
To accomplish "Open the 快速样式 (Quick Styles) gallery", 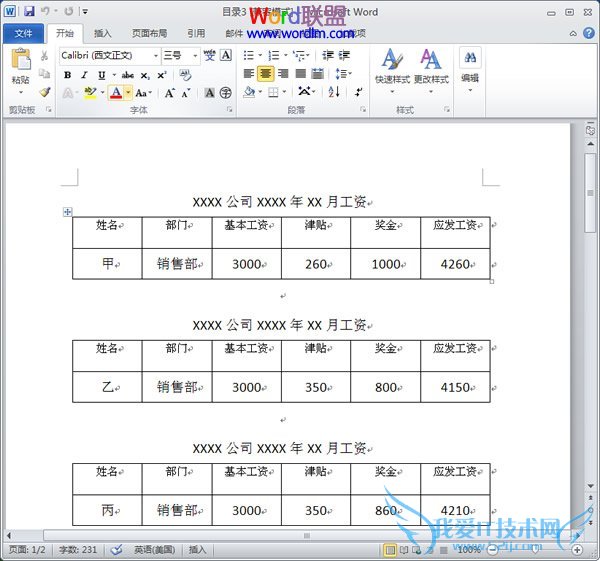I will click(393, 71).
